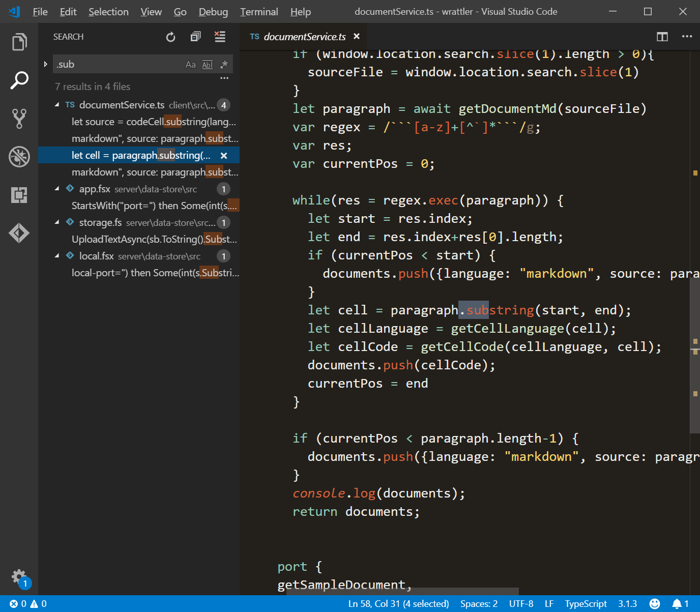Open the Terminal menu
This screenshot has width=700, height=612.
pyautogui.click(x=259, y=12)
